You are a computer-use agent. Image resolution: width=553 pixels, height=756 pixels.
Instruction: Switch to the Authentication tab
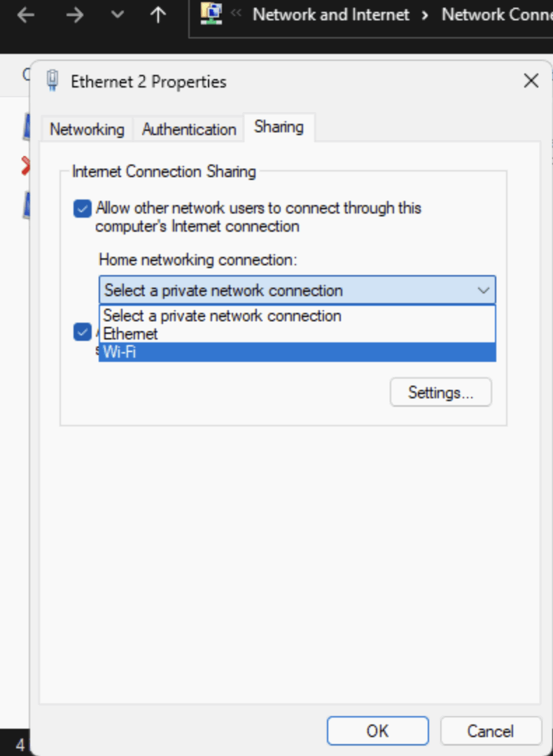click(x=189, y=129)
